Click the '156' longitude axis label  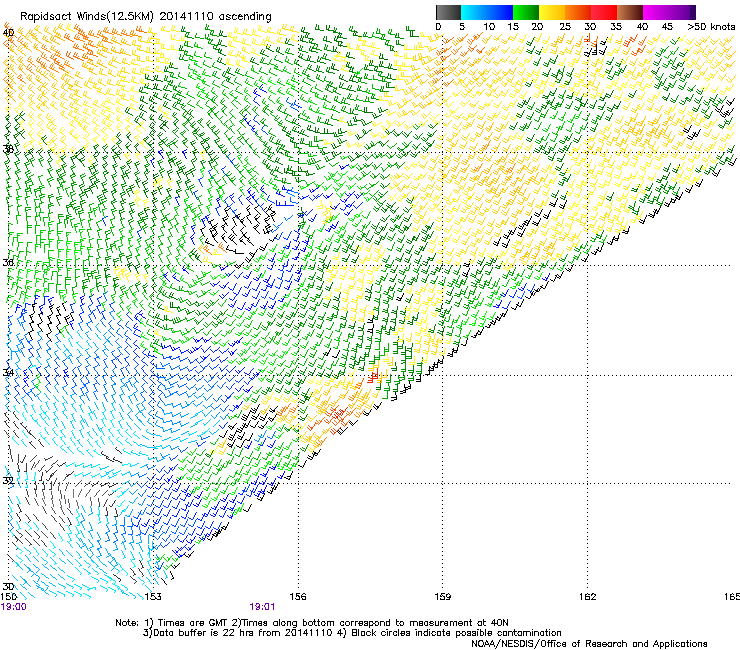point(298,597)
